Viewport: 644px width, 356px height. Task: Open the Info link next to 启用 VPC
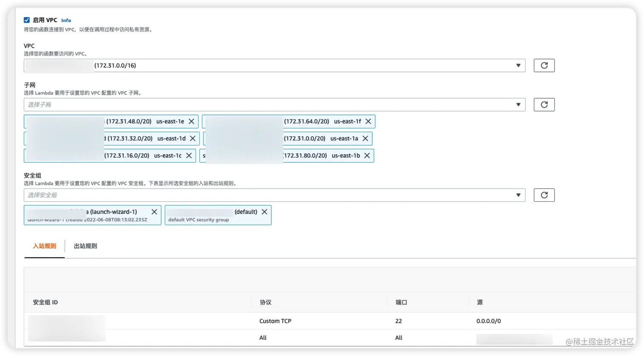tap(66, 20)
